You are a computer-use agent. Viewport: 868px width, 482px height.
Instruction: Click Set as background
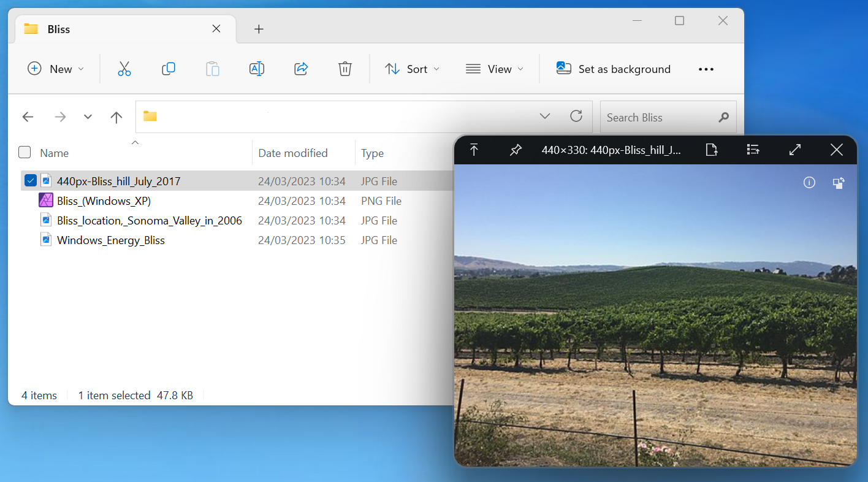pos(613,69)
